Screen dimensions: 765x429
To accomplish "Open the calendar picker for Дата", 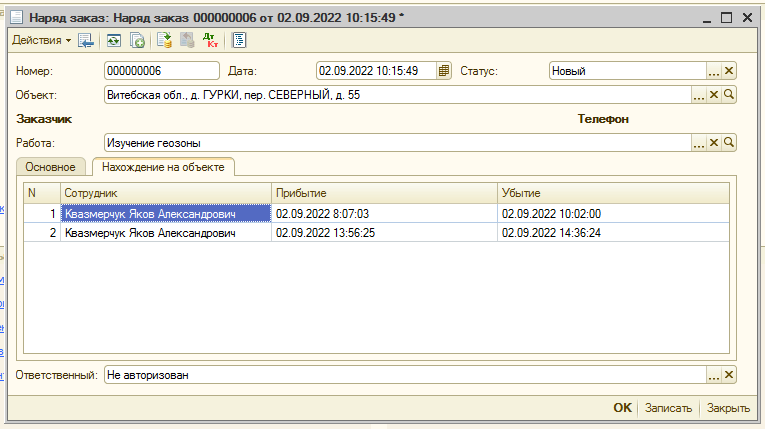I will [x=445, y=71].
